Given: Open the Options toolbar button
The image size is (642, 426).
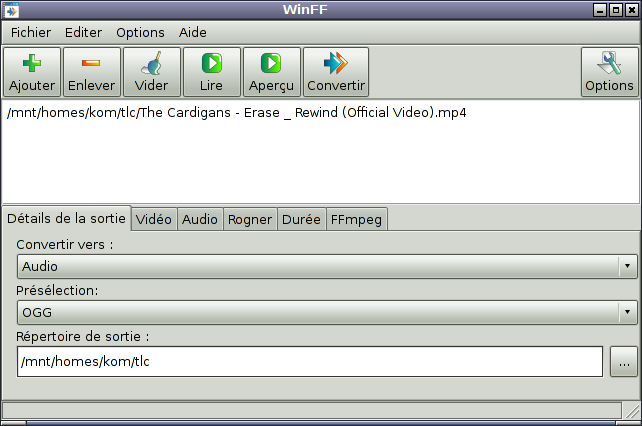Looking at the screenshot, I should tap(610, 72).
